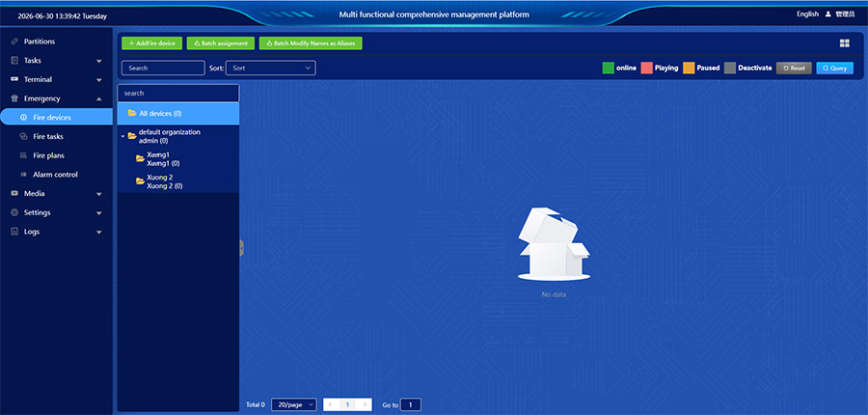Image resolution: width=868 pixels, height=415 pixels.
Task: Click AddFire device button
Action: (151, 43)
